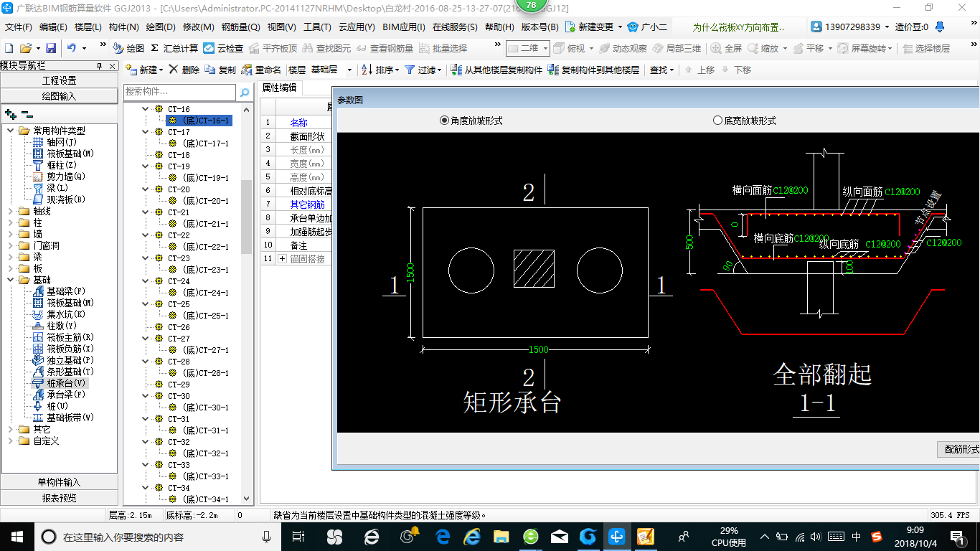The height and width of the screenshot is (551, 980).
Task: Select 角度放坡形式 radio button
Action: 471,121
